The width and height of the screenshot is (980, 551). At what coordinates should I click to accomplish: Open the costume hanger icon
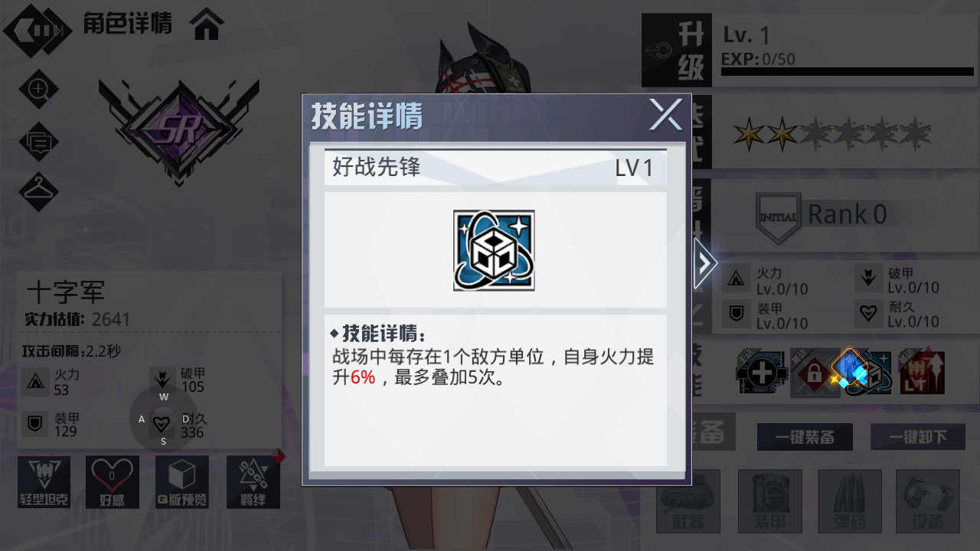coord(38,192)
